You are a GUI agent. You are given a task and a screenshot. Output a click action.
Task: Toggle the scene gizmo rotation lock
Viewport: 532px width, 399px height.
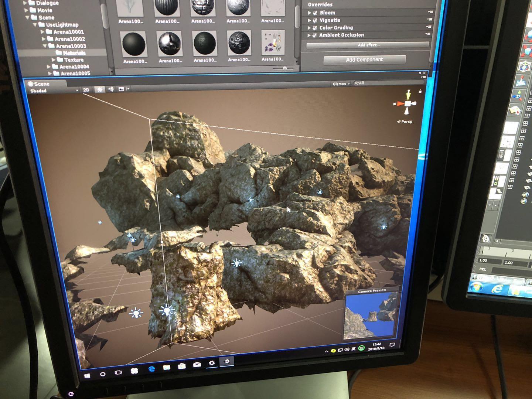(x=420, y=91)
